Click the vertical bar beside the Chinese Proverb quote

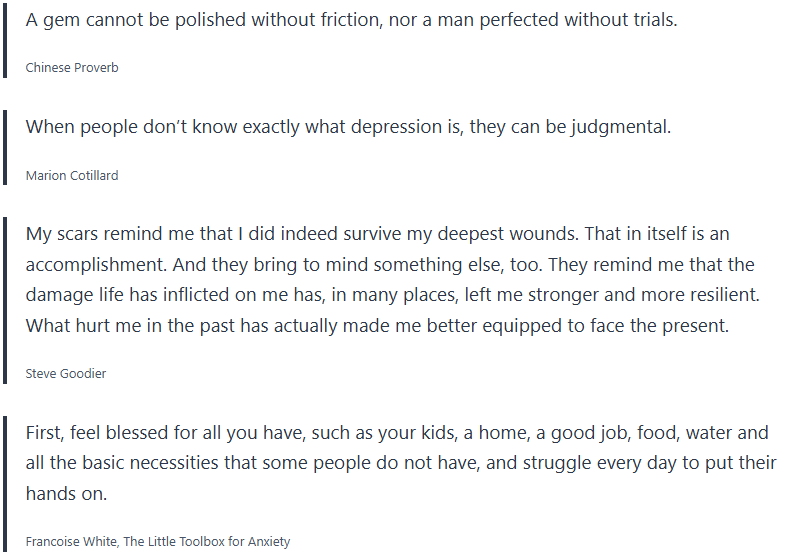pos(6,40)
